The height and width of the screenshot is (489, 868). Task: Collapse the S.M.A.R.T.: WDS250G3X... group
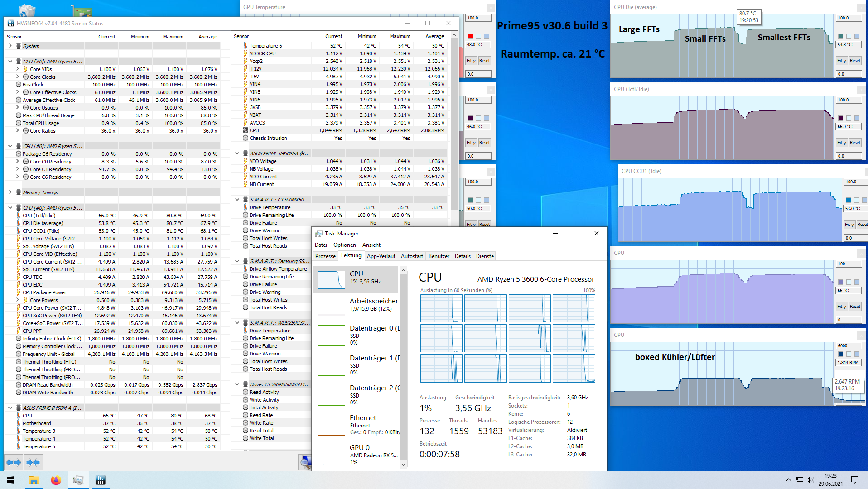[x=237, y=323]
